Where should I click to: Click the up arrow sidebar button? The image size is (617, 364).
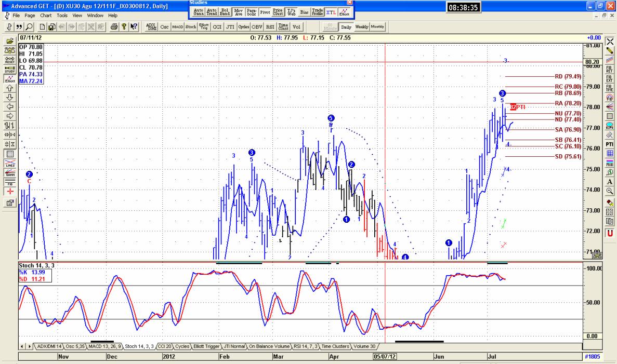10,88
